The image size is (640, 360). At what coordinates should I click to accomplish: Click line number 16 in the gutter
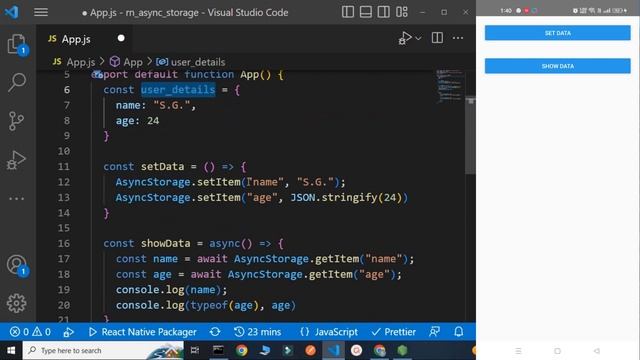(64, 243)
